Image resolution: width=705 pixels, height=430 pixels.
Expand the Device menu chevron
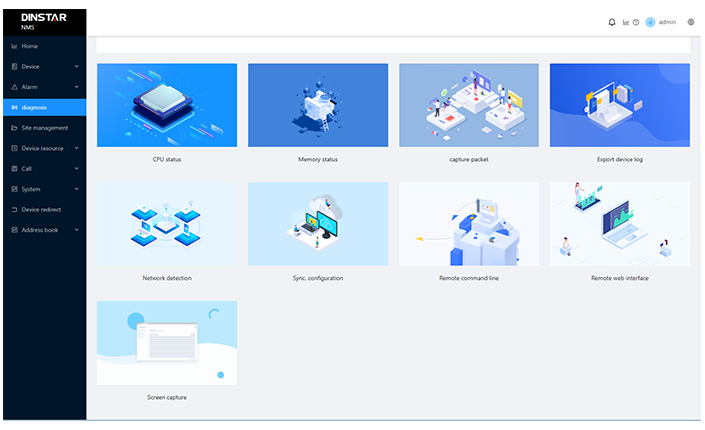[76, 67]
